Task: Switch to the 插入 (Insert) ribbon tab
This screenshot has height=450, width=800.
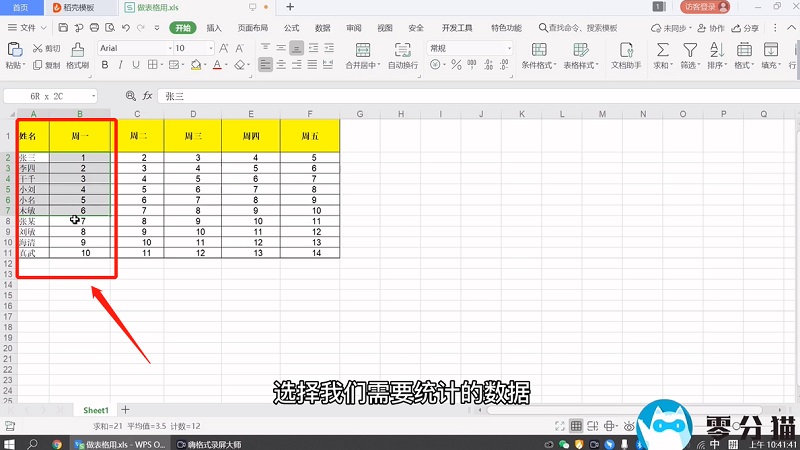Action: point(214,28)
